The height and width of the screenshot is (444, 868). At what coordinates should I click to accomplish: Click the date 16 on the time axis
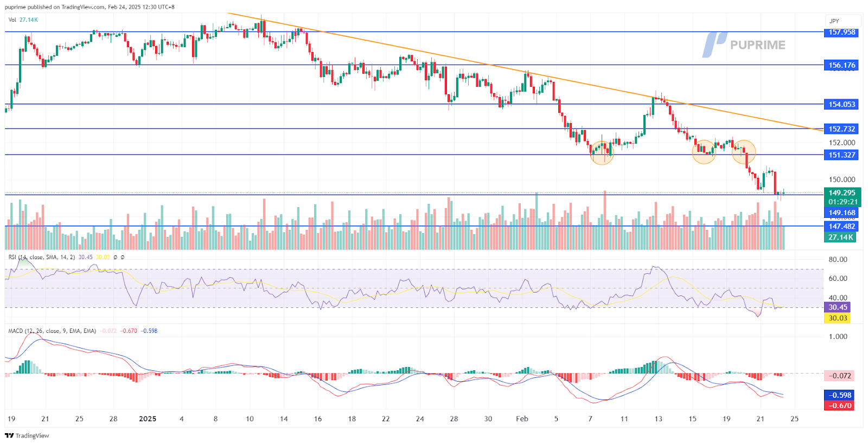[x=318, y=419]
